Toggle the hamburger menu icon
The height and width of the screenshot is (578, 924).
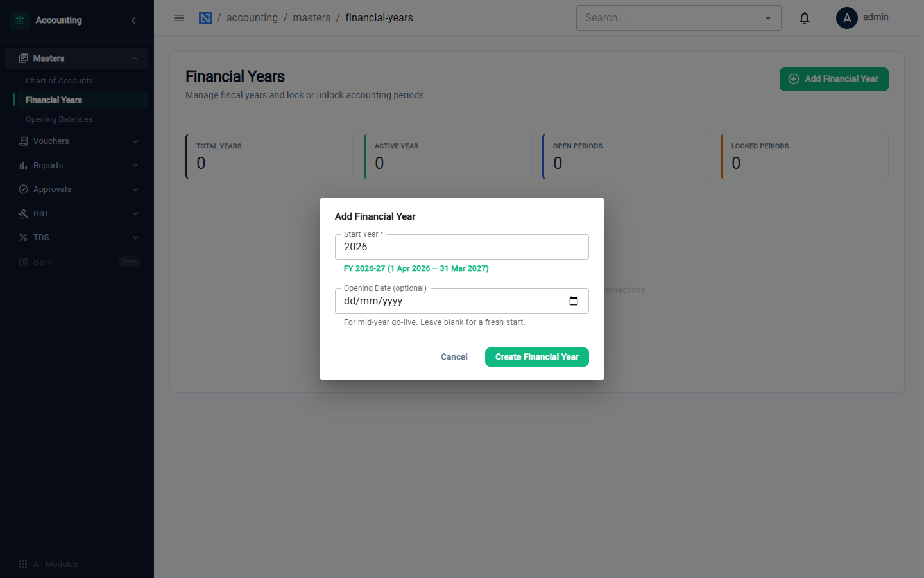pyautogui.click(x=179, y=18)
